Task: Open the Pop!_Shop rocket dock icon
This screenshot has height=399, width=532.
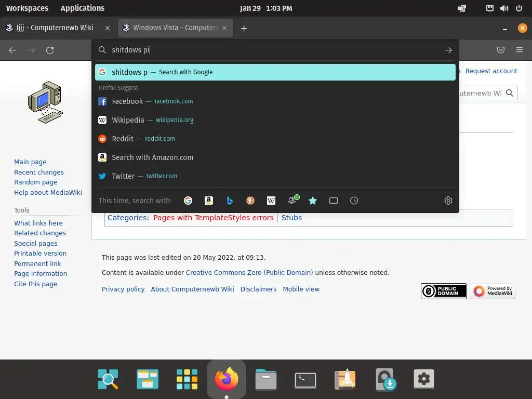Action: [x=345, y=379]
